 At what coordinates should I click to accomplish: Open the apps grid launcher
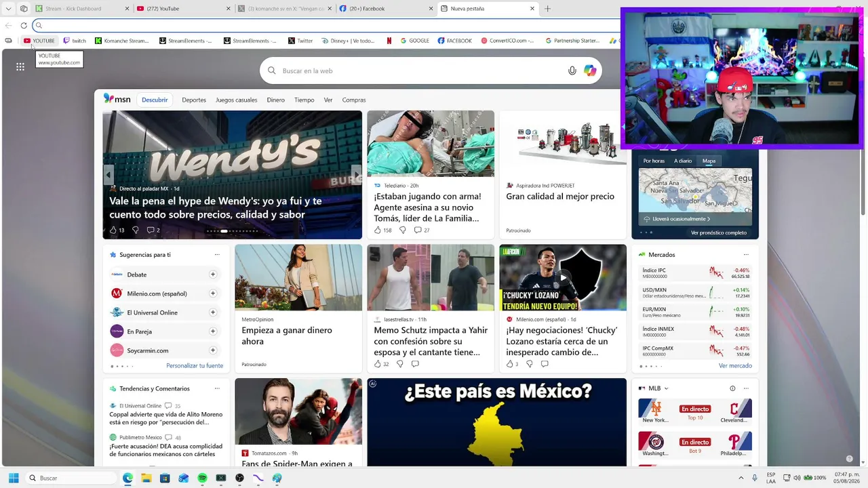click(20, 66)
